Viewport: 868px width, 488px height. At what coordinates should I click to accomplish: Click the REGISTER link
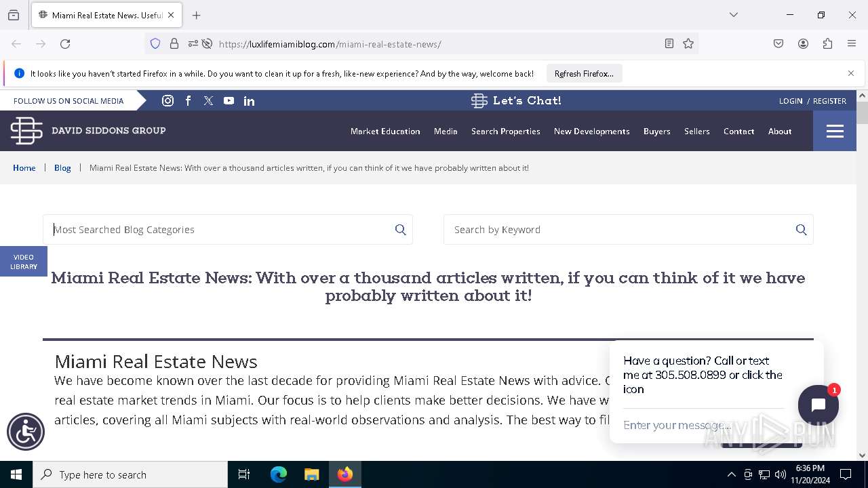(829, 101)
